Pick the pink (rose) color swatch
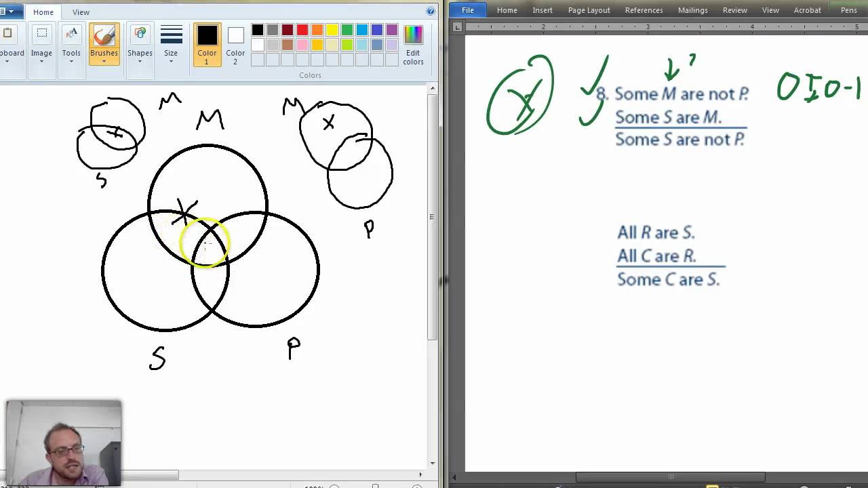This screenshot has height=488, width=868. [x=302, y=45]
